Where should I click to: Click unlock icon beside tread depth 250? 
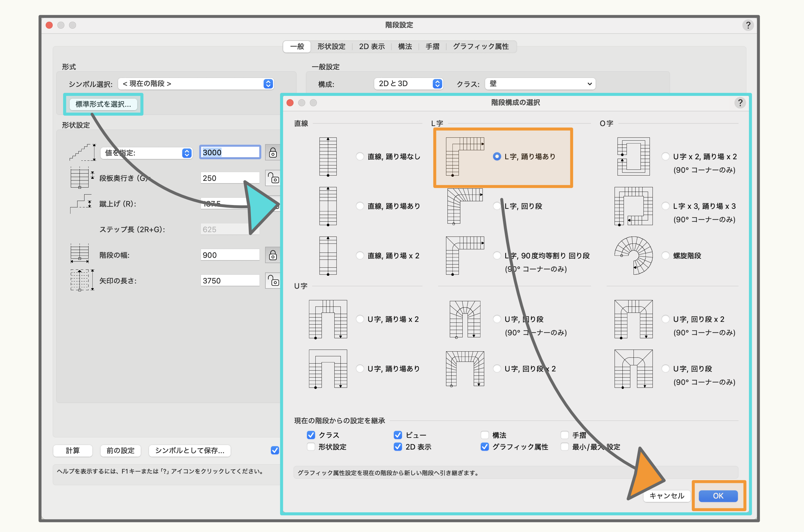[273, 178]
